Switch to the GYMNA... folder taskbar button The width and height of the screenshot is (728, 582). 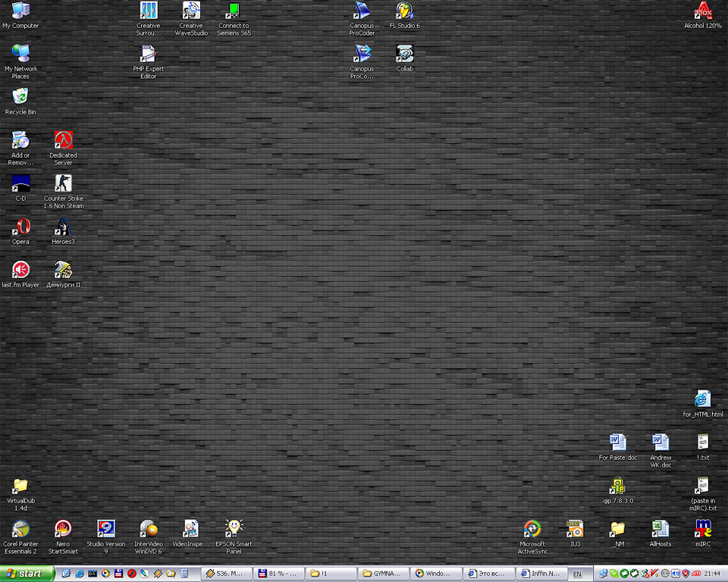pos(384,574)
